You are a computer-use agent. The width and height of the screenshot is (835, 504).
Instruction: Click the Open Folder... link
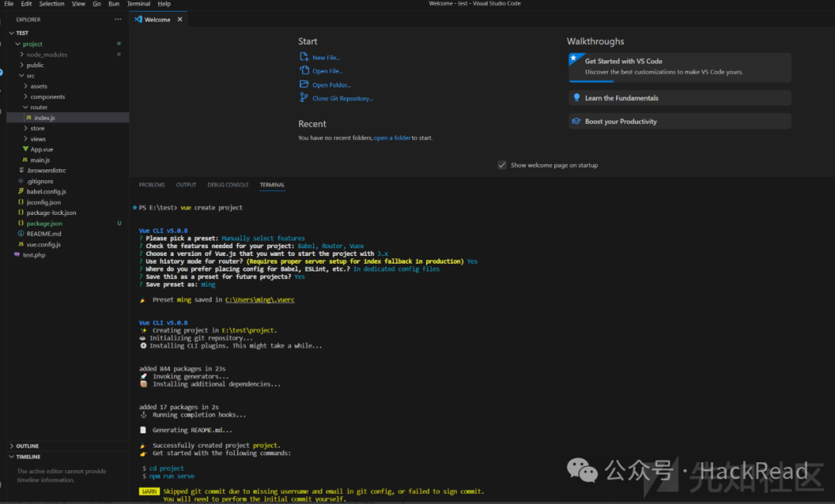pyautogui.click(x=331, y=84)
